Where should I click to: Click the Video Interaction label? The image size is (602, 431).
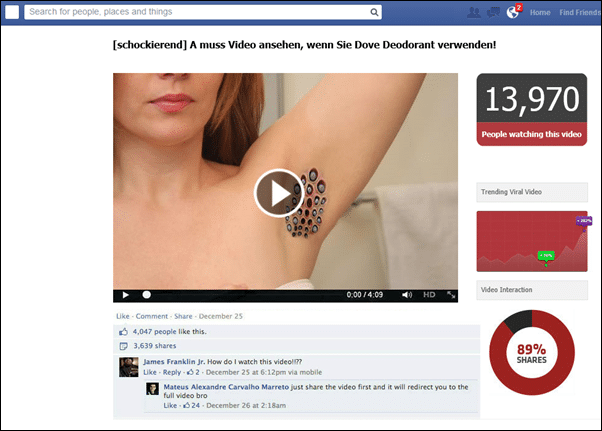532,290
